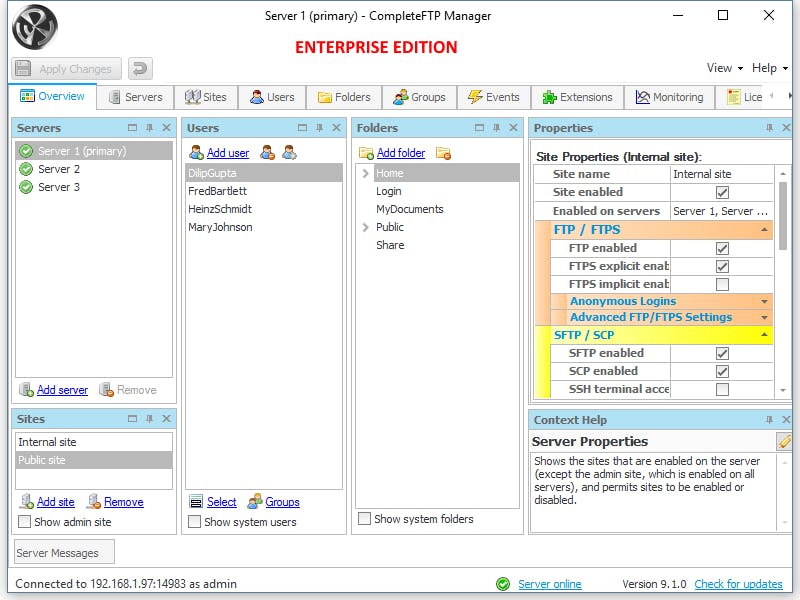Click the Server Messages button

pyautogui.click(x=64, y=553)
